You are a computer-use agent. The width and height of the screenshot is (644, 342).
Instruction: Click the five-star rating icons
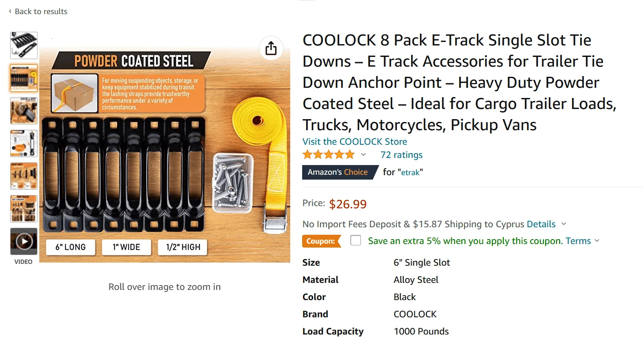pyautogui.click(x=329, y=155)
